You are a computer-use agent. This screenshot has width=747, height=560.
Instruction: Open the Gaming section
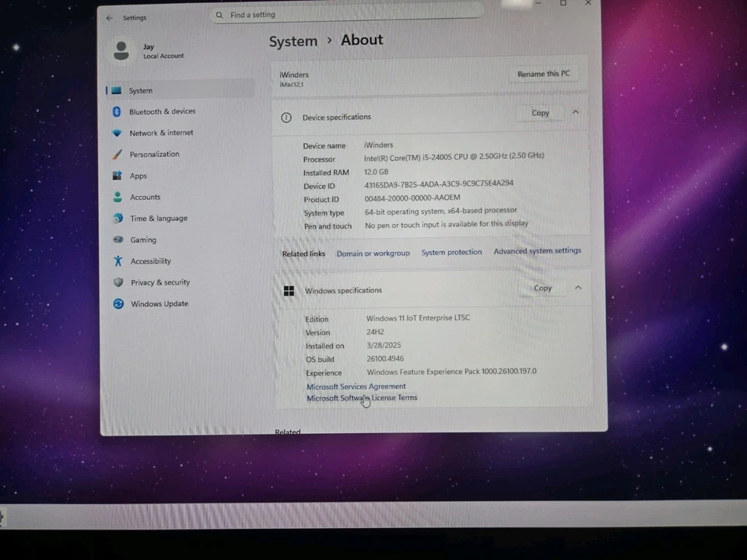coord(142,240)
